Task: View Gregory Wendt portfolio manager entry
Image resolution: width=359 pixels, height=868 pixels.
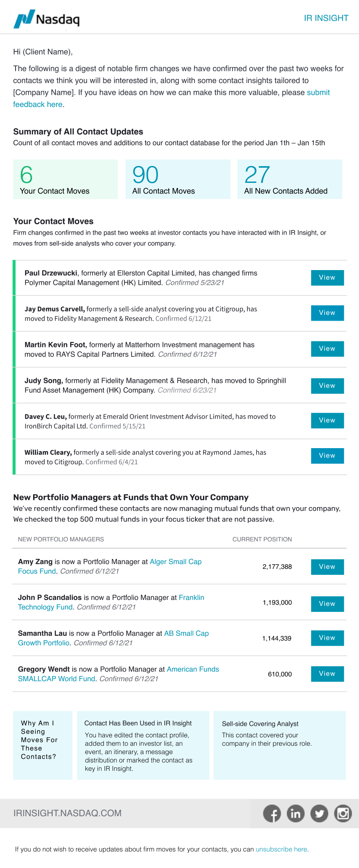Action: click(x=327, y=674)
